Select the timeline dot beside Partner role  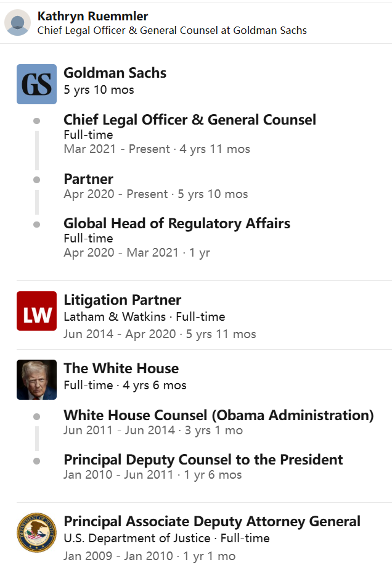coord(37,180)
